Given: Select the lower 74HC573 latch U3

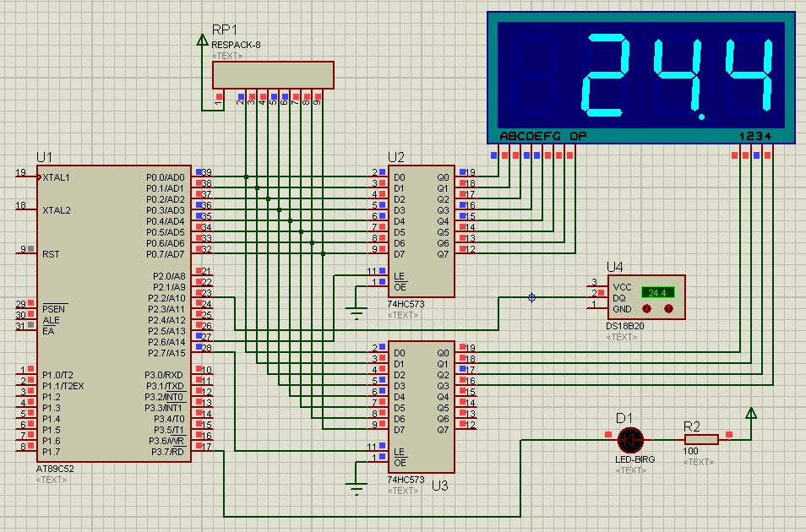Looking at the screenshot, I should click(x=421, y=405).
